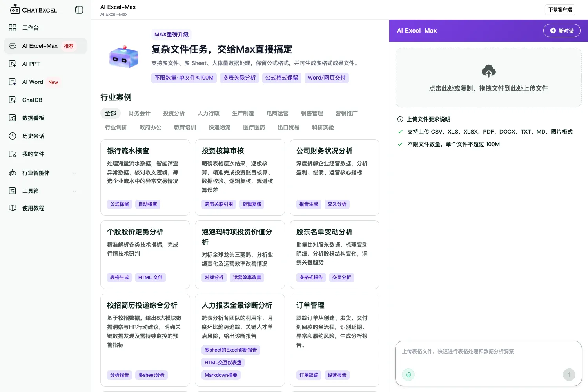Select the 财务会计 category tab
This screenshot has height=392, width=588.
140,113
